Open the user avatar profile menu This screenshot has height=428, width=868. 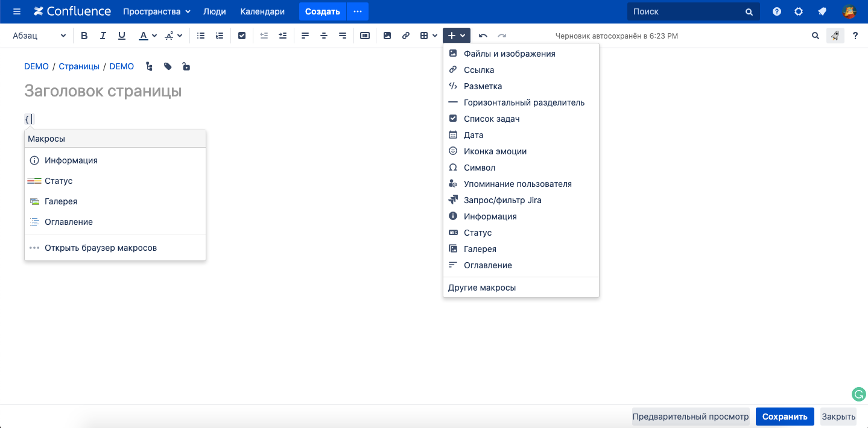point(849,11)
